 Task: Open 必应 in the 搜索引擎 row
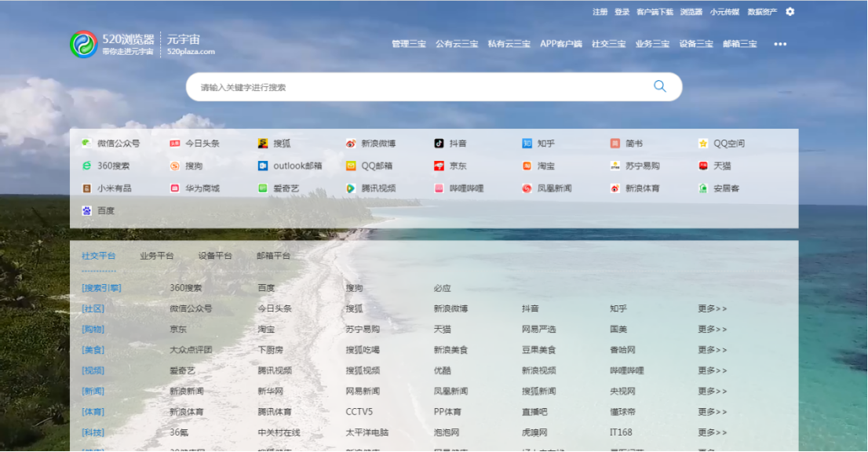443,288
